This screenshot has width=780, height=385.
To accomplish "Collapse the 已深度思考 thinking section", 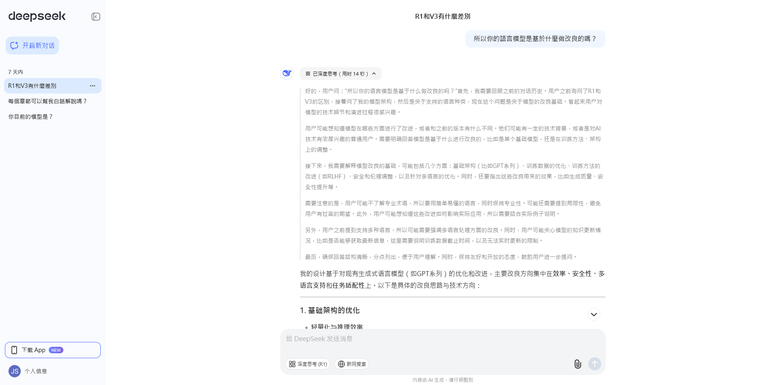I will click(341, 74).
